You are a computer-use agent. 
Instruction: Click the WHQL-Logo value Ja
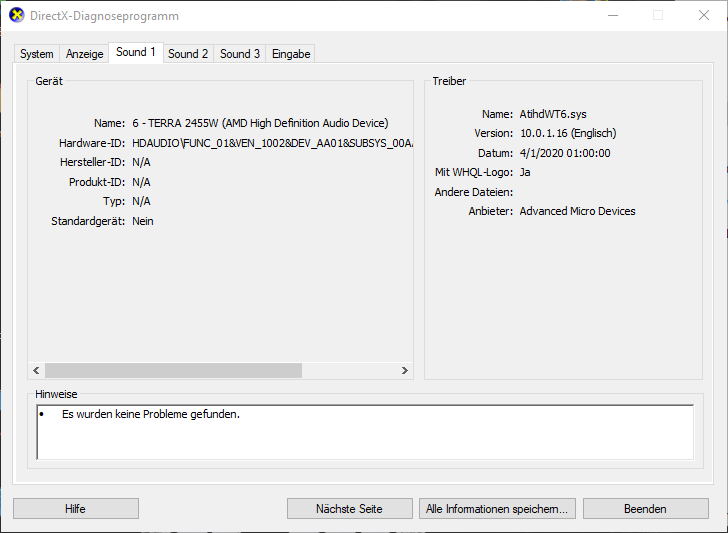tap(525, 172)
